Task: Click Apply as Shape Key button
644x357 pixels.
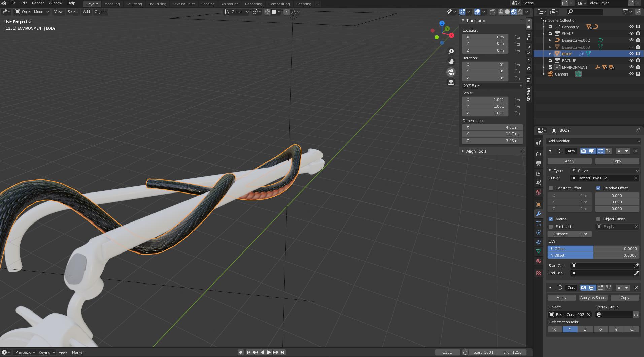Action: point(593,298)
